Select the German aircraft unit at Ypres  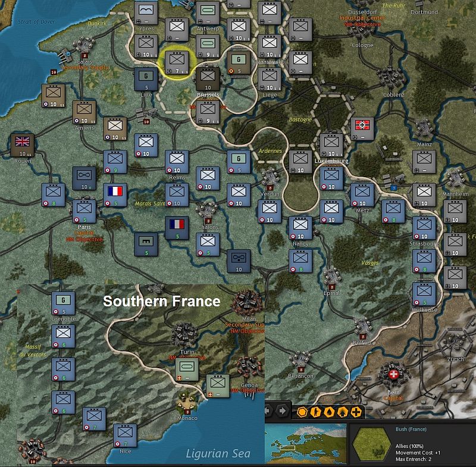click(x=146, y=12)
